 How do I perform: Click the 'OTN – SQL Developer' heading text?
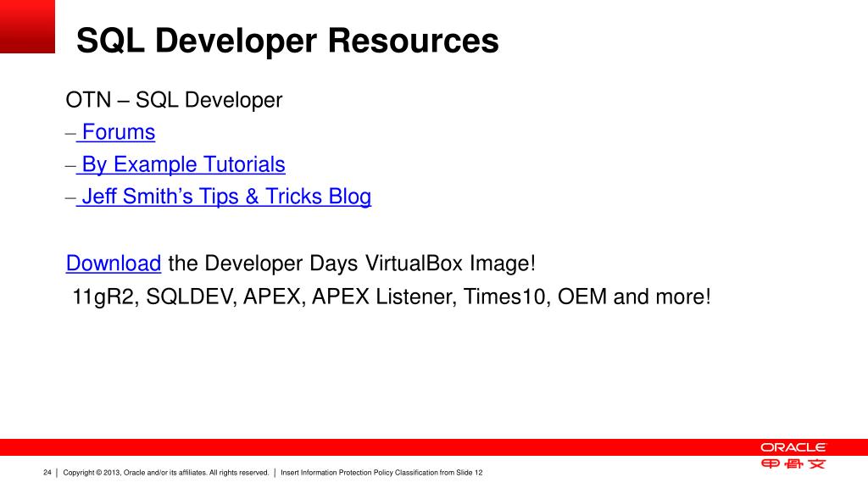click(174, 100)
